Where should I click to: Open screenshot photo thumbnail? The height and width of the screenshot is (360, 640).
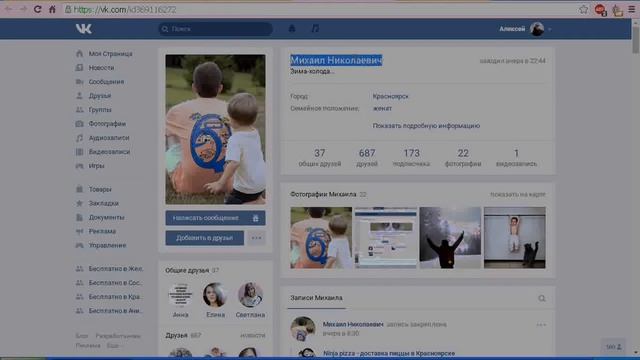[386, 238]
